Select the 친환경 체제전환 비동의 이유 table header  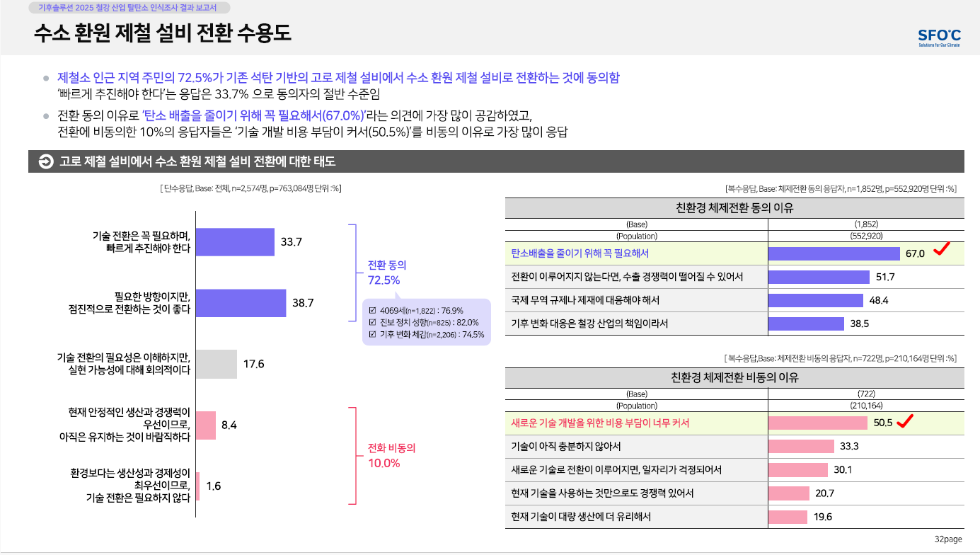(734, 378)
